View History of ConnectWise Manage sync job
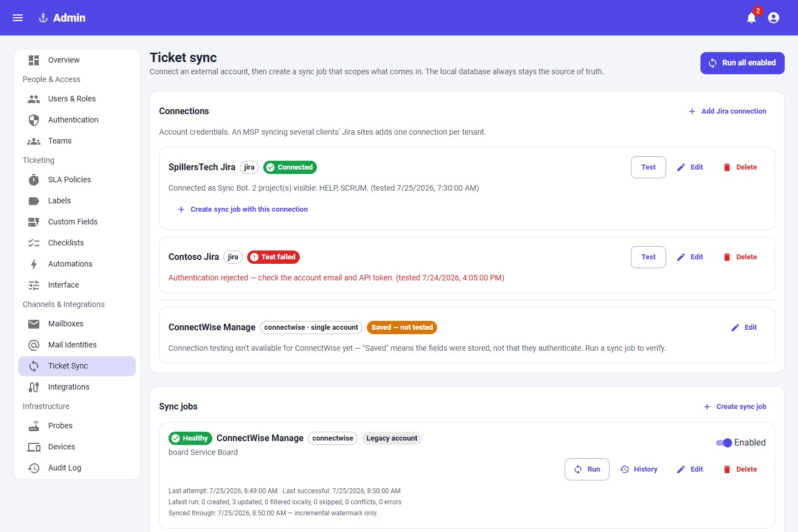The image size is (798, 532). coord(638,469)
